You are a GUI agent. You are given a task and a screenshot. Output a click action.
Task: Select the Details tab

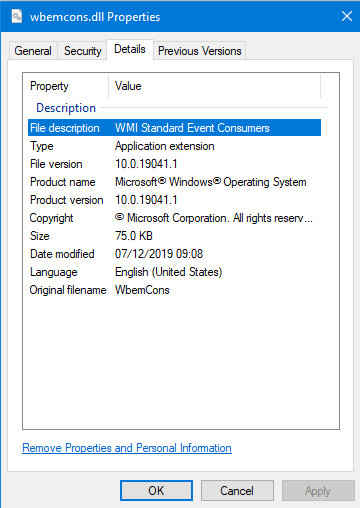click(x=130, y=49)
